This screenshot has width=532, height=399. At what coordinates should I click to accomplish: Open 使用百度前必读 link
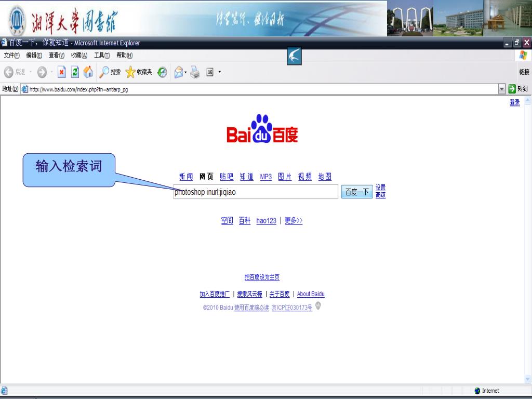point(252,308)
